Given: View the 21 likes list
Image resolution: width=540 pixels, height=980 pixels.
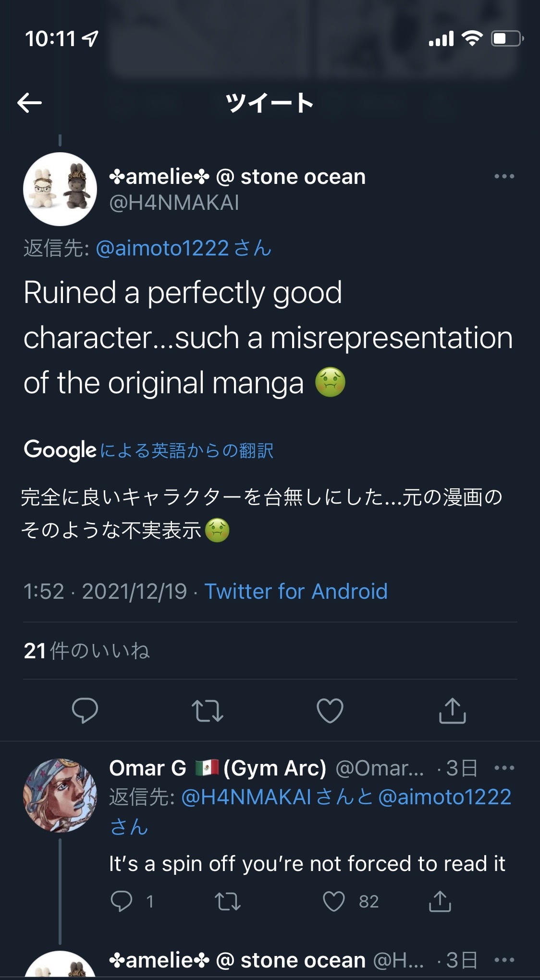Looking at the screenshot, I should [x=86, y=651].
